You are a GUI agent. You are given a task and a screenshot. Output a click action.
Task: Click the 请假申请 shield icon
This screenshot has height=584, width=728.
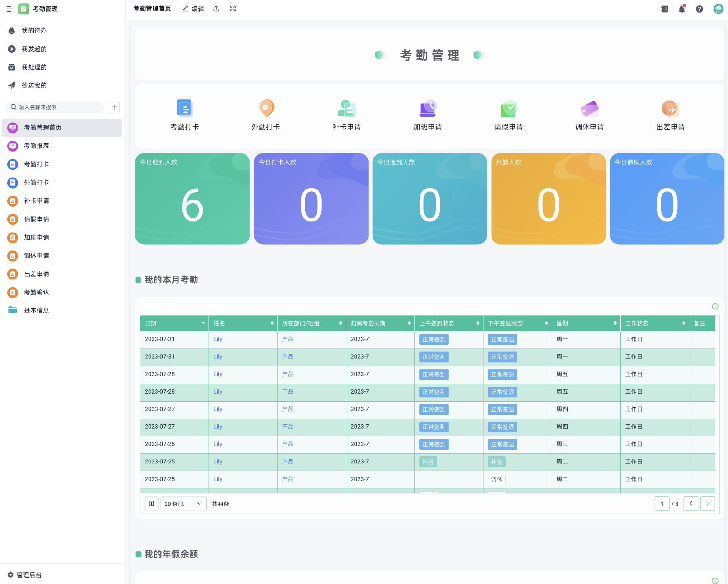tap(508, 108)
